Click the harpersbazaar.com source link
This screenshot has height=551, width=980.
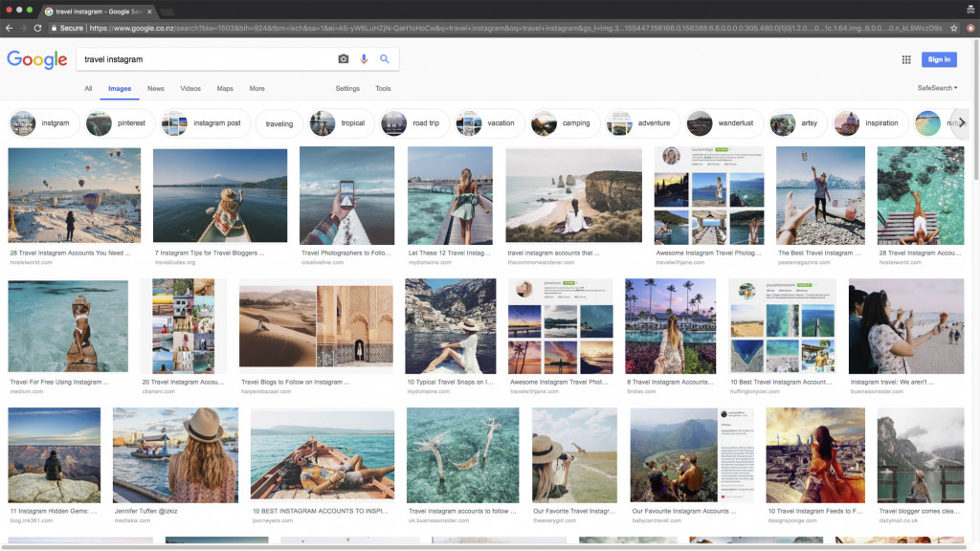tap(266, 391)
